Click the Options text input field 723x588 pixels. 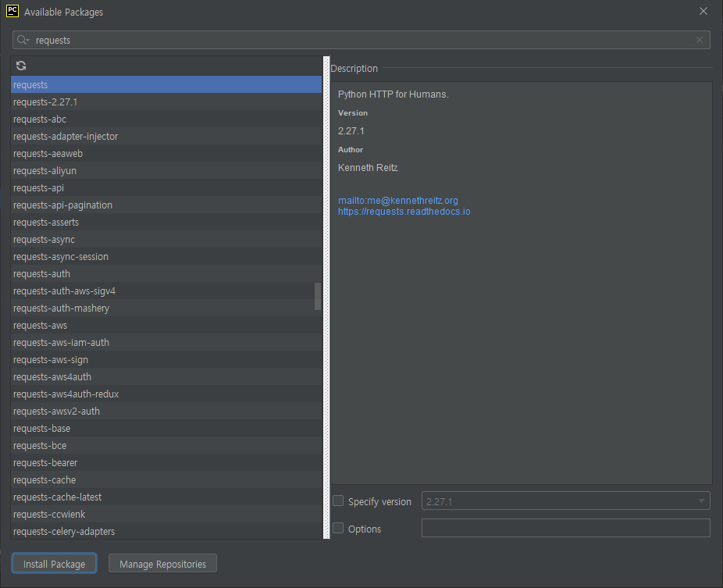(x=566, y=528)
